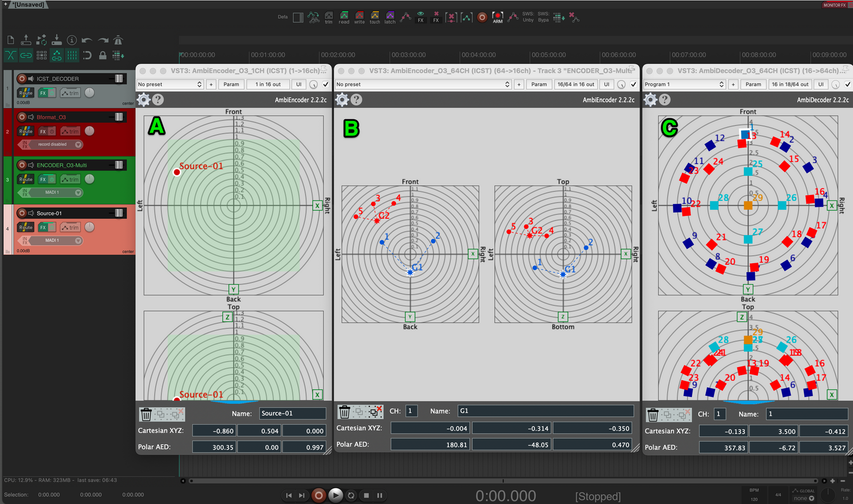The width and height of the screenshot is (853, 504).
Task: Toggle bypass checkbox in first AmbiEncoder window
Action: point(326,84)
